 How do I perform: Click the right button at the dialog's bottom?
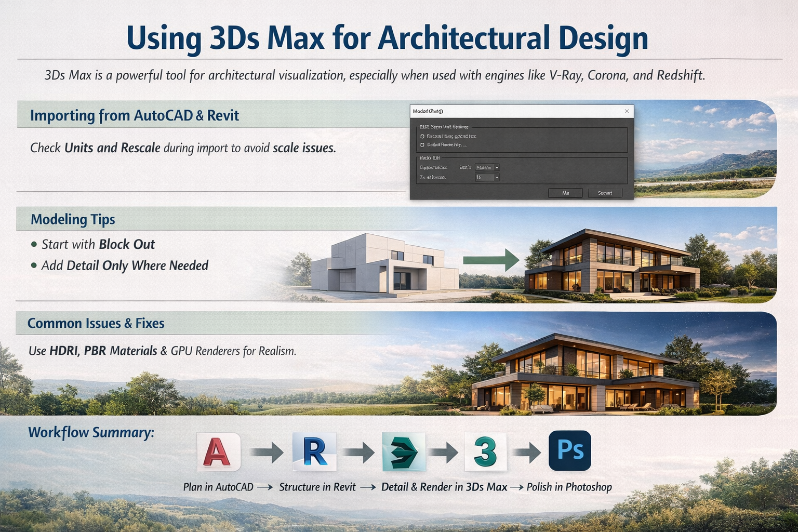[605, 193]
